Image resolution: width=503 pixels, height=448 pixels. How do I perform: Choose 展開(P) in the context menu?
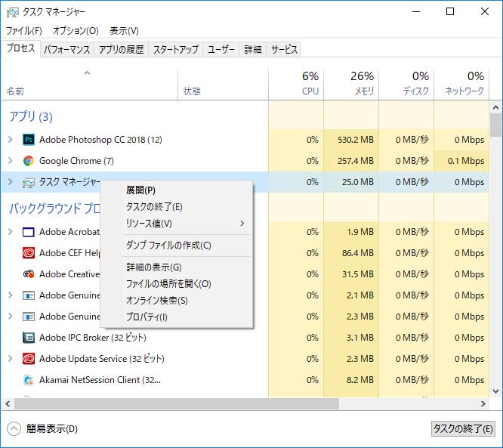pos(177,190)
